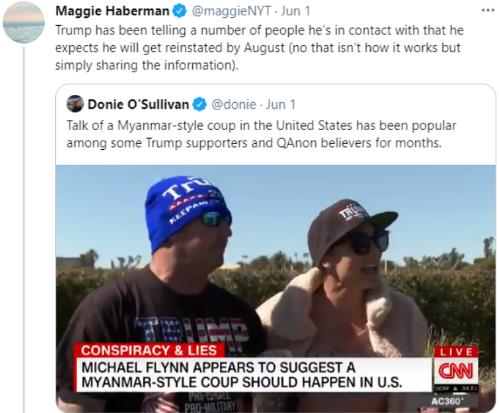Click the AC360 show label

(x=447, y=401)
